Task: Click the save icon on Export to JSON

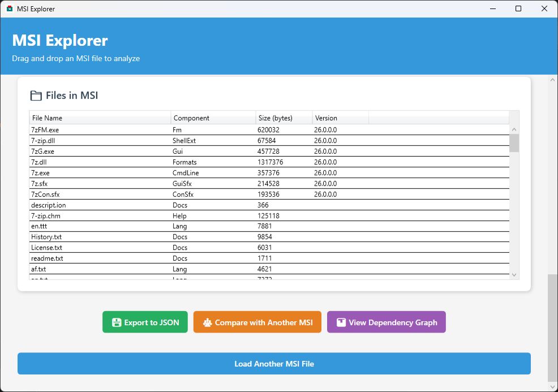Action: (117, 322)
